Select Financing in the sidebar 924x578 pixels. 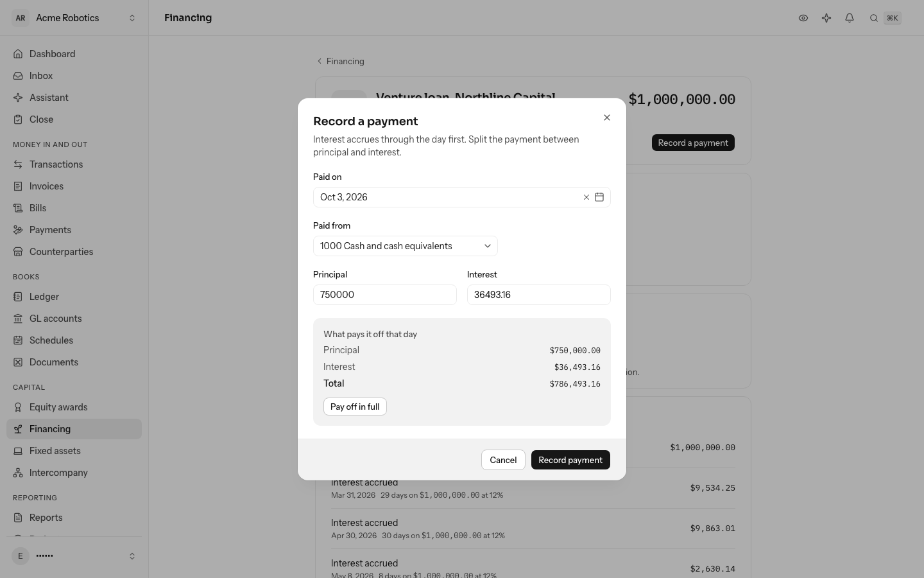pyautogui.click(x=74, y=429)
